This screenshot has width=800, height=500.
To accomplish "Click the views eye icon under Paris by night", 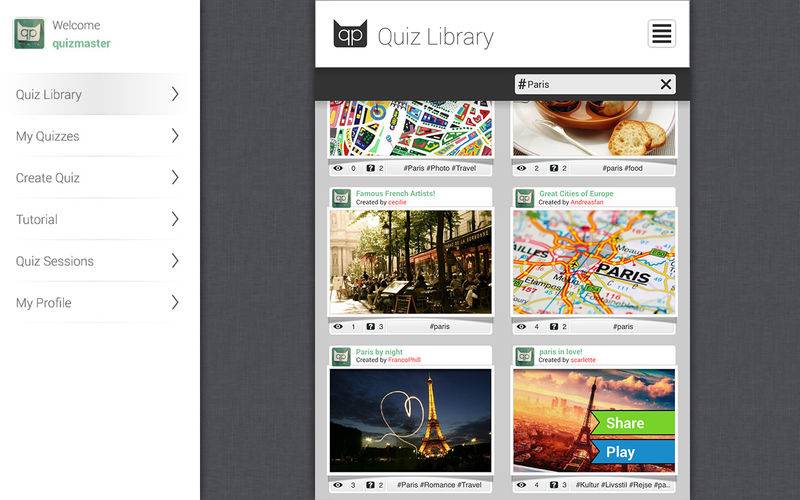I will 338,485.
